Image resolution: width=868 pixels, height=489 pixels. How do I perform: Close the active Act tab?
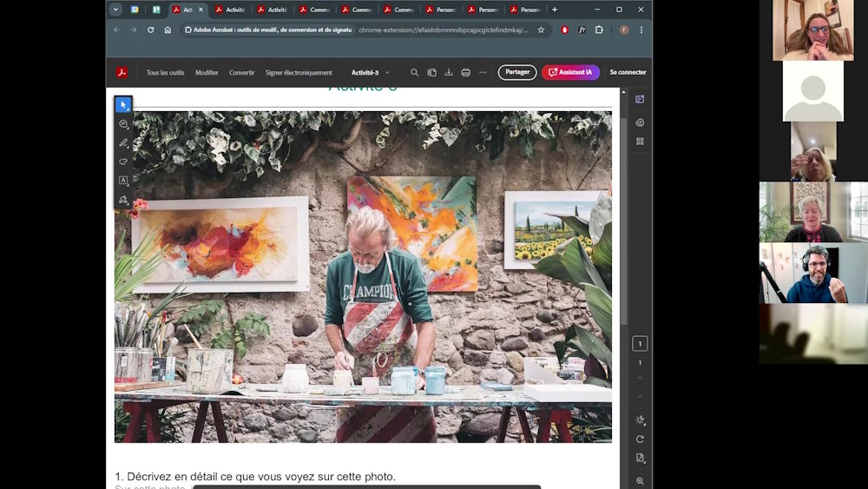pos(201,10)
